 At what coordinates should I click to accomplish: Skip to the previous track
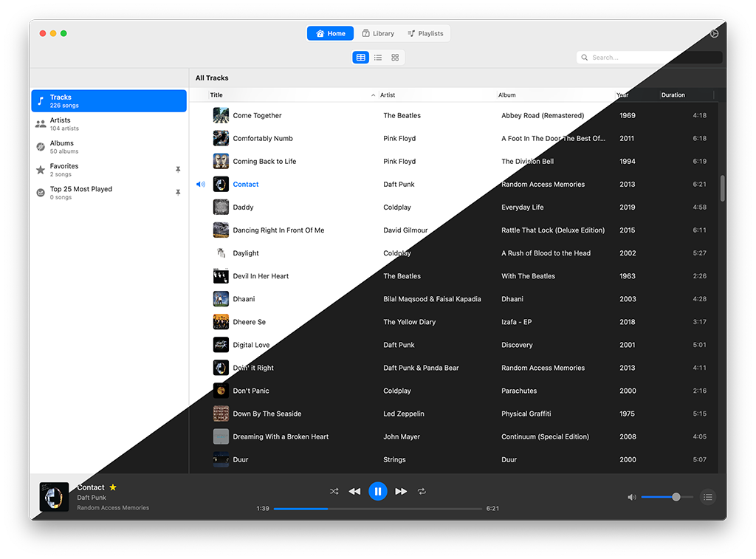pos(354,491)
